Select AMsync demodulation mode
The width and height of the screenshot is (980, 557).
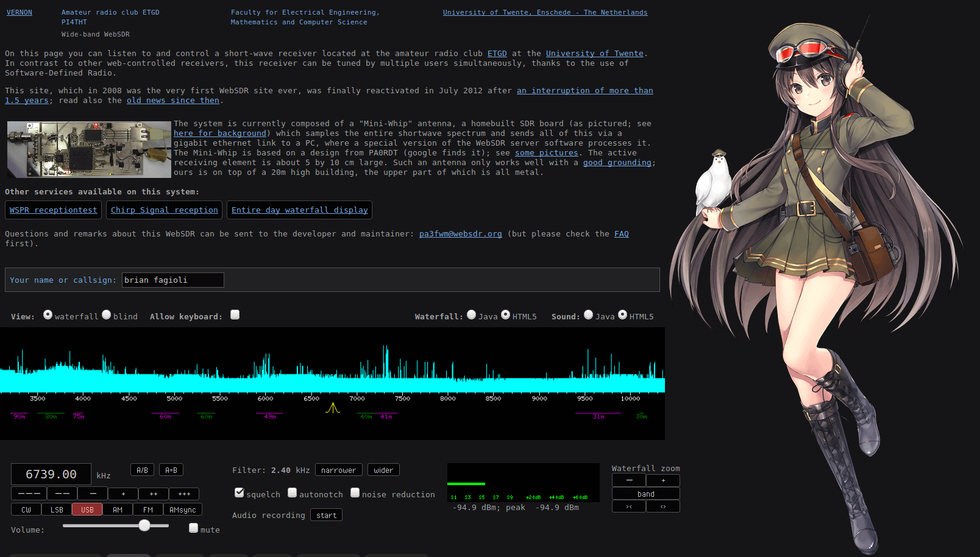coord(183,509)
